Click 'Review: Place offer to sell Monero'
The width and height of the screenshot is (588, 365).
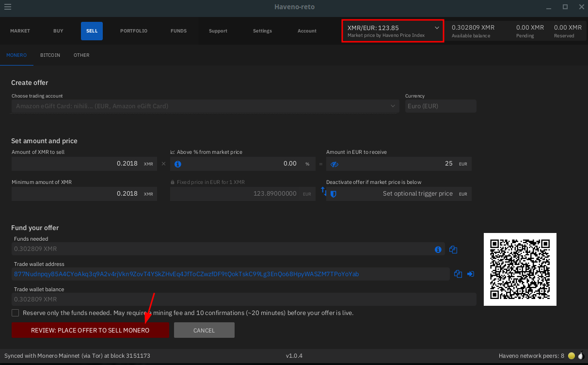(90, 330)
